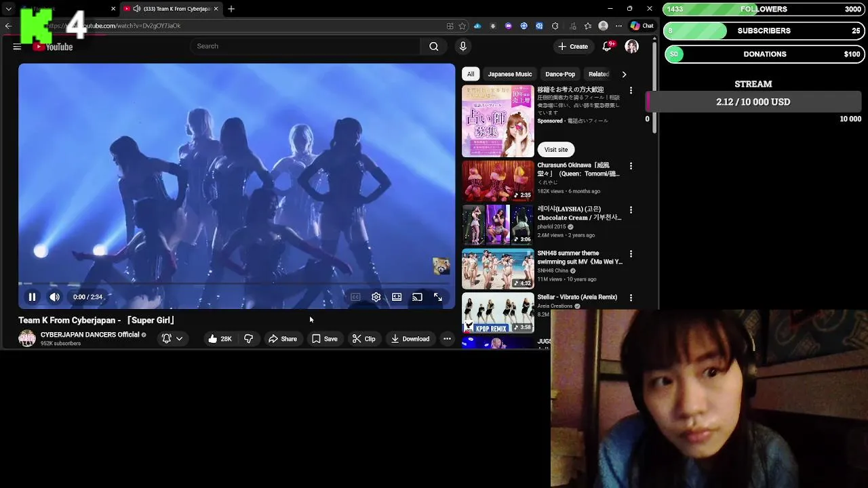Open options menu for the Churasun6 Okinawa video
Image resolution: width=868 pixels, height=488 pixels.
(x=631, y=166)
